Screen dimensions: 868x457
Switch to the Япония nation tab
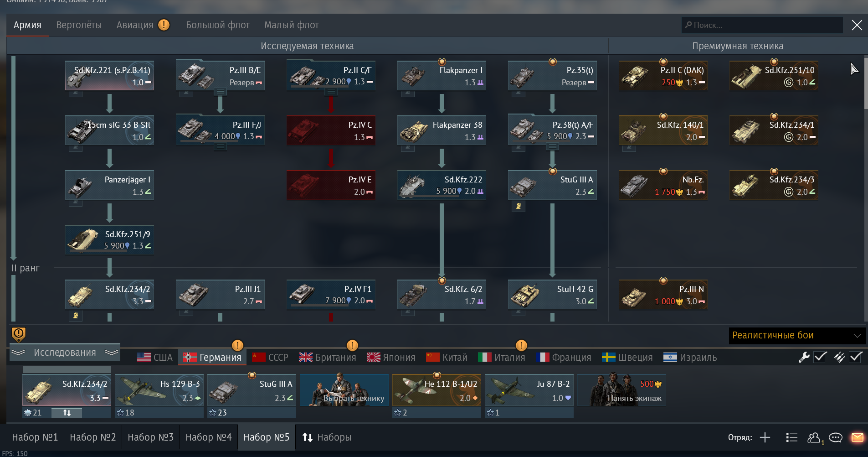(x=391, y=358)
